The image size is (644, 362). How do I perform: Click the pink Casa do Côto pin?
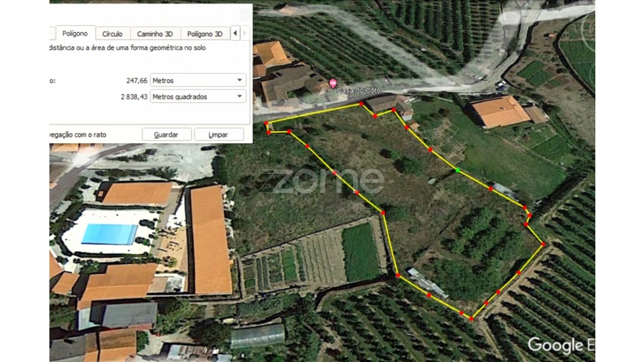(333, 83)
